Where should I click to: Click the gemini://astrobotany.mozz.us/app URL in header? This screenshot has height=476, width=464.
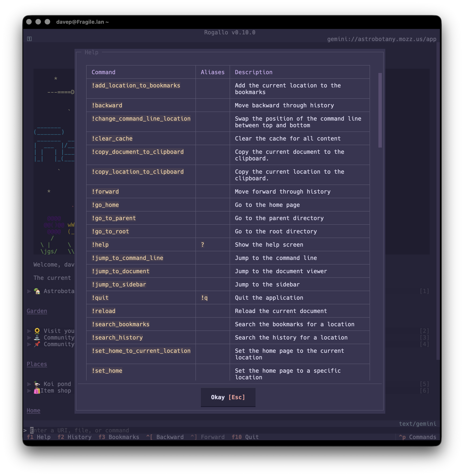coord(382,39)
